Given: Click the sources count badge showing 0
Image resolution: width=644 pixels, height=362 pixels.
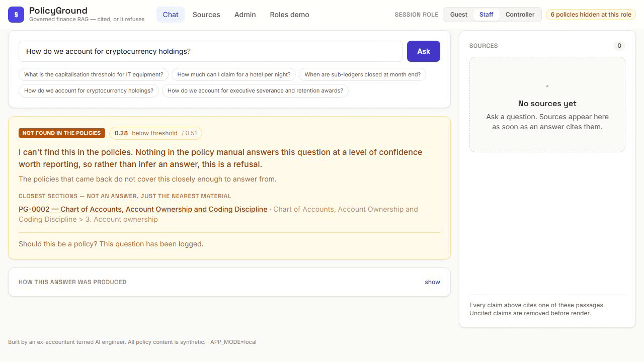Looking at the screenshot, I should 619,46.
